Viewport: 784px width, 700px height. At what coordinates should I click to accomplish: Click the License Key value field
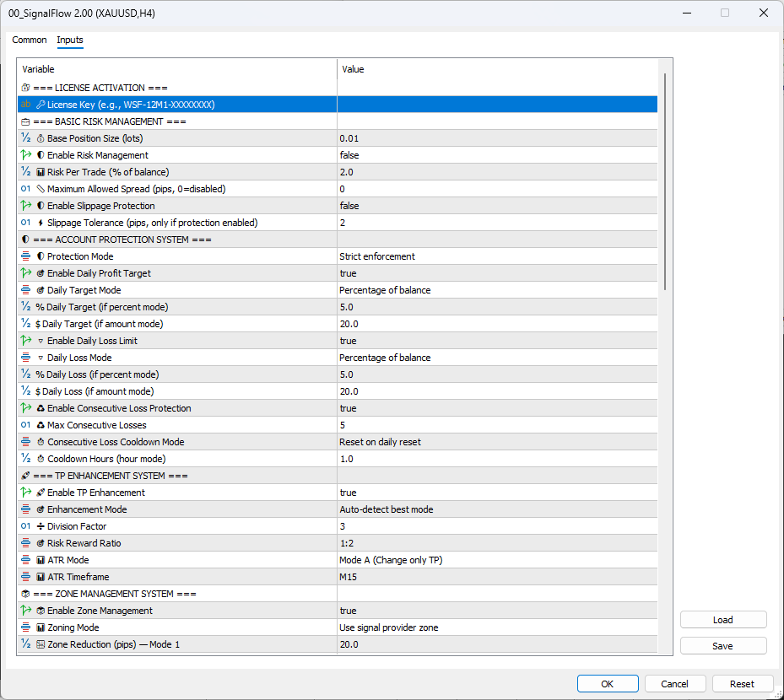(x=498, y=104)
